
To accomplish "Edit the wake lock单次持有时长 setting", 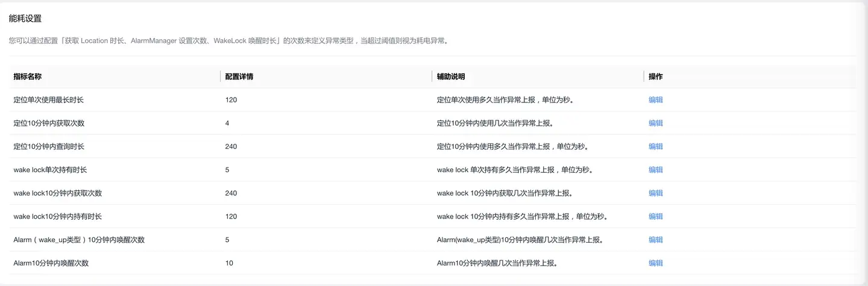I will point(655,170).
